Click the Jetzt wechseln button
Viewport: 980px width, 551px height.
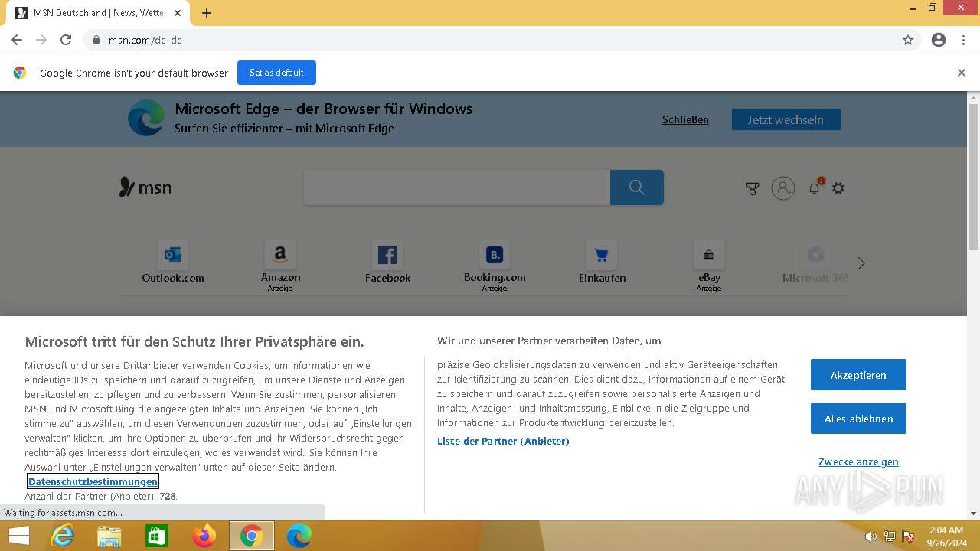pos(786,119)
